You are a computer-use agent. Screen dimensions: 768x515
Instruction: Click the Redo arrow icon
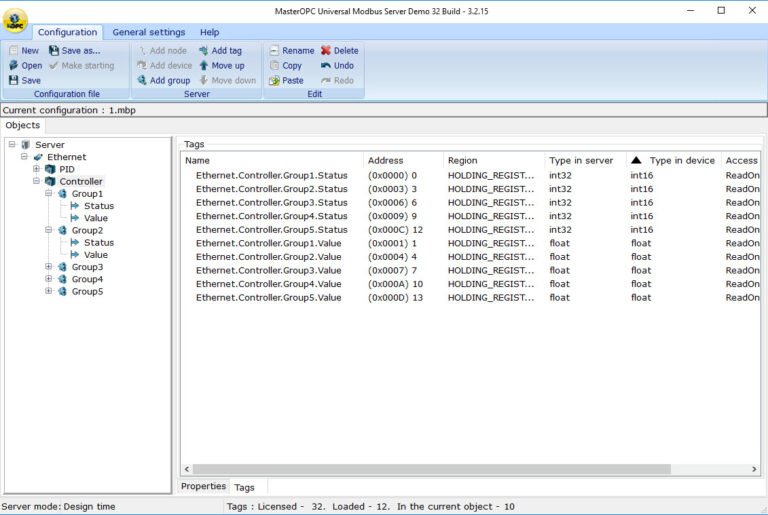click(x=326, y=80)
